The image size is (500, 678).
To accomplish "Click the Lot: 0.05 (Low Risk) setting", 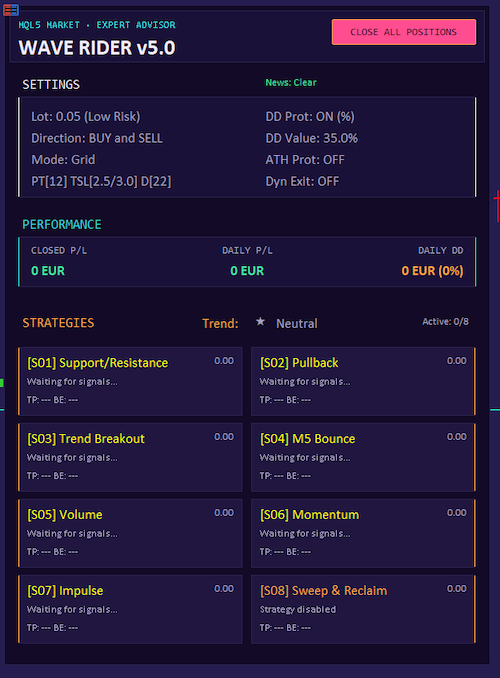I will [x=86, y=117].
